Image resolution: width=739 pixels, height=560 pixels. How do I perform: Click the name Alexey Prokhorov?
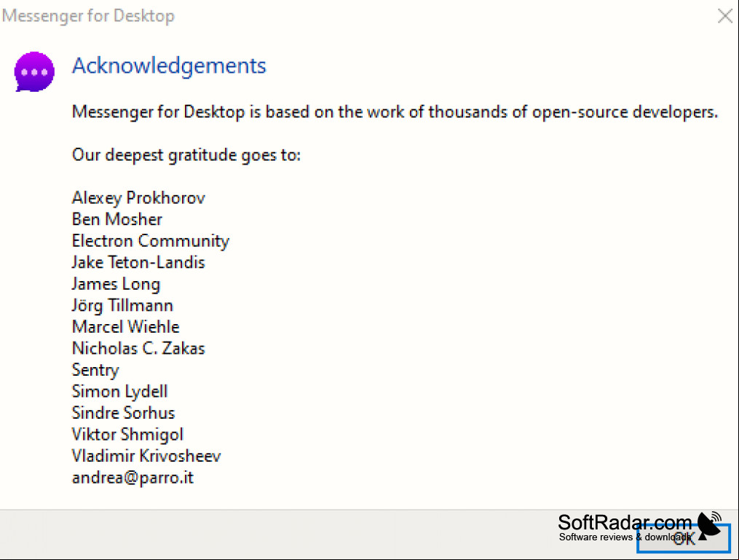click(138, 198)
